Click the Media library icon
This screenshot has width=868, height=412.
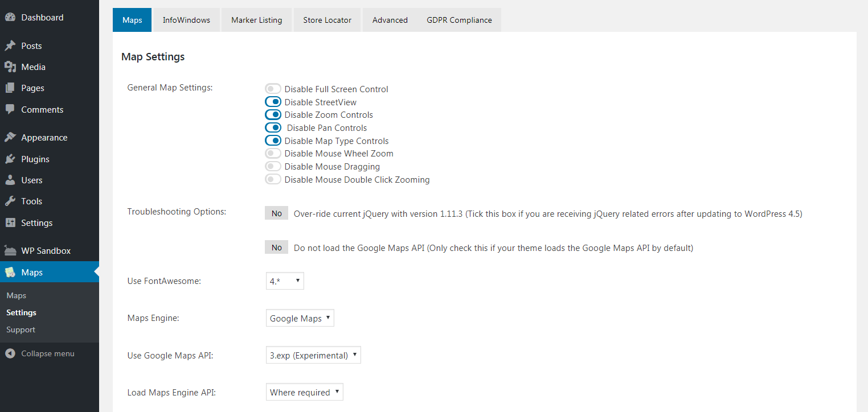coord(10,67)
